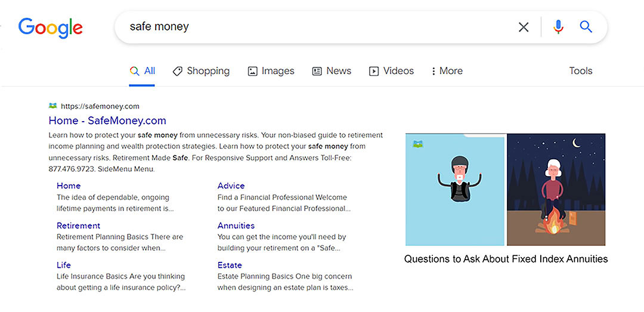Open the Retirement sitelink
This screenshot has height=312, width=644.
(79, 225)
